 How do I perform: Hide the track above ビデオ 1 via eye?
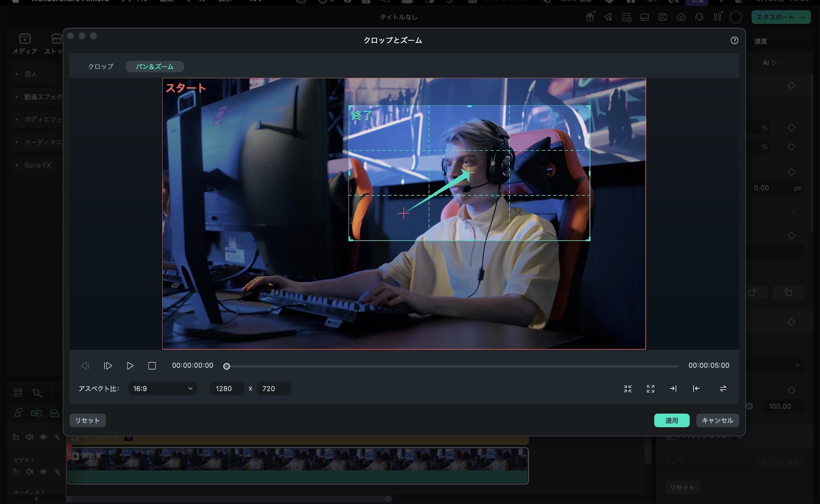click(x=43, y=437)
